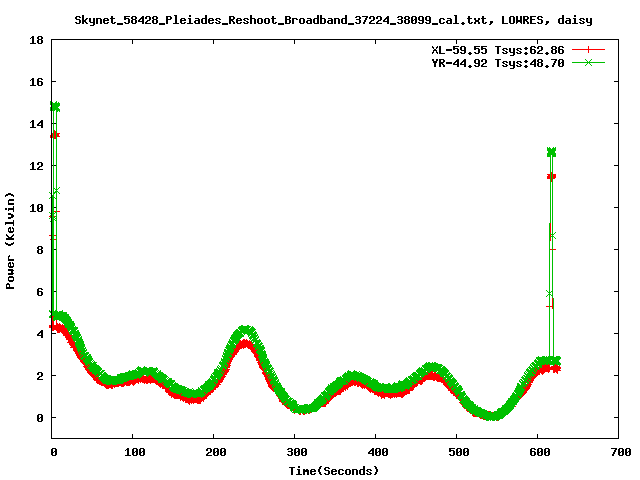
Task: Select the YR-44.92 Tsys:48.70 legend label
Action: pyautogui.click(x=498, y=63)
